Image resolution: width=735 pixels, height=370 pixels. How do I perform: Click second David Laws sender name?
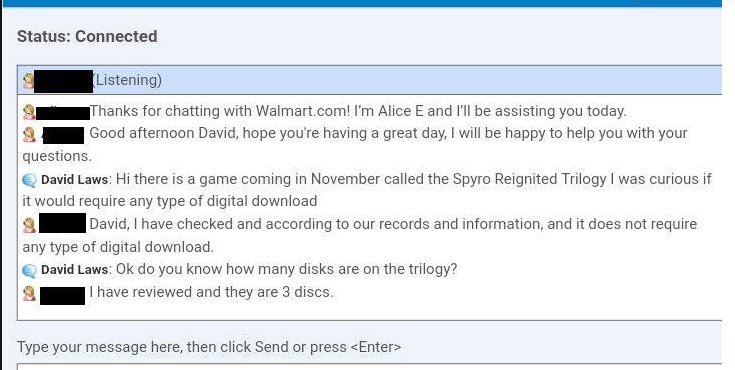(75, 270)
